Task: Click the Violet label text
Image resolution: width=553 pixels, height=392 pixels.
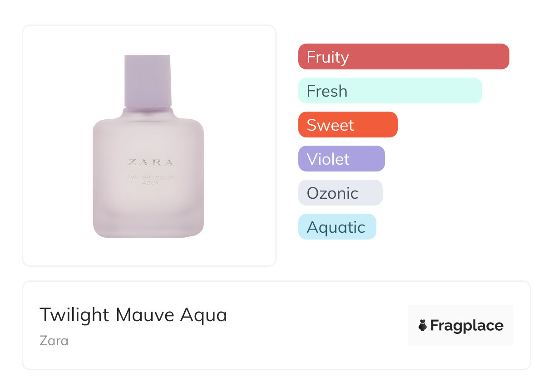Action: point(328,159)
